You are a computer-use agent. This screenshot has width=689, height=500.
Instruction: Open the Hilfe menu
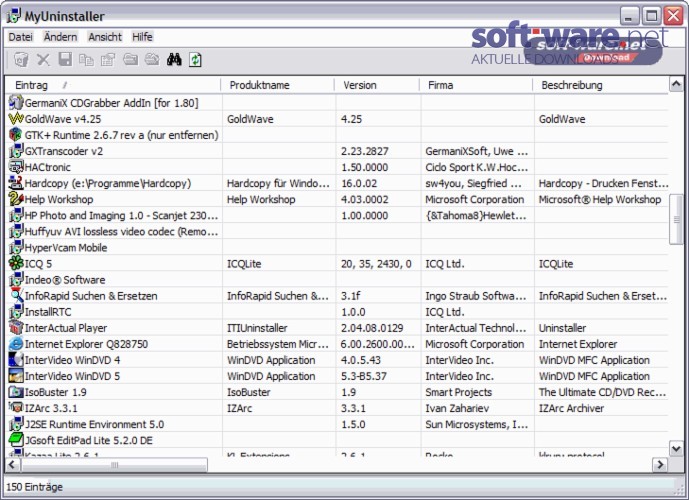tap(142, 37)
